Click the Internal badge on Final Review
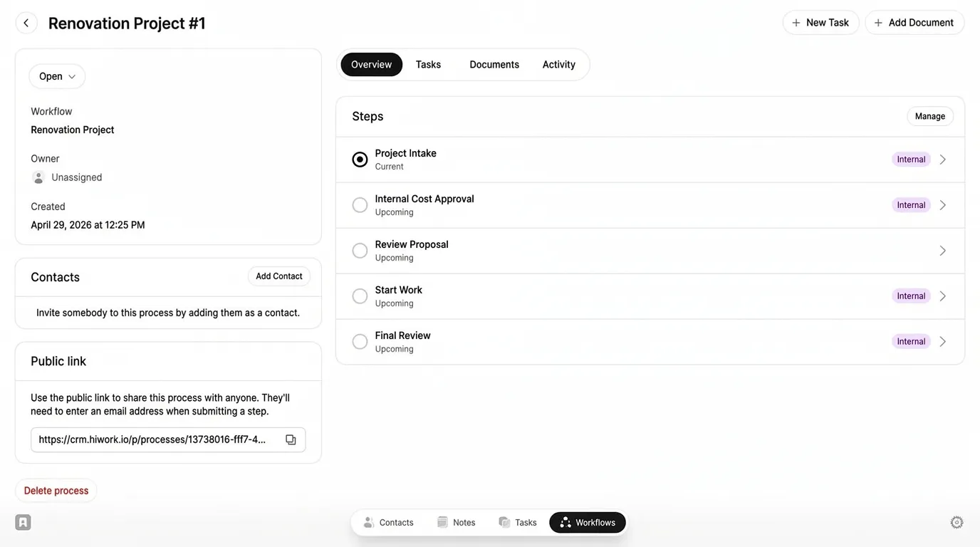 911,342
